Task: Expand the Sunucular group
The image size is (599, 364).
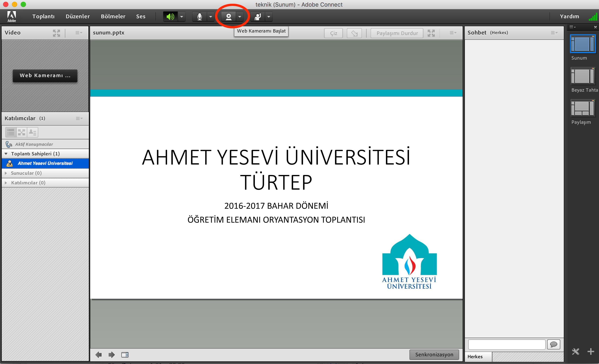Action: coord(6,173)
